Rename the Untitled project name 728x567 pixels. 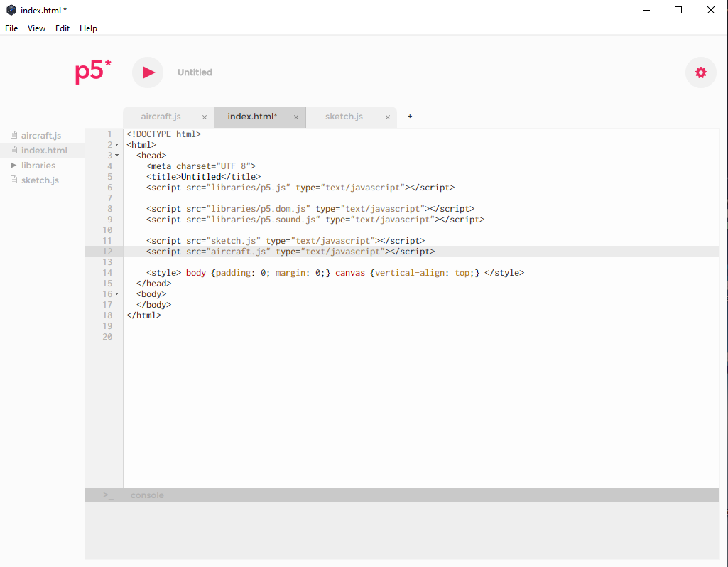(195, 72)
